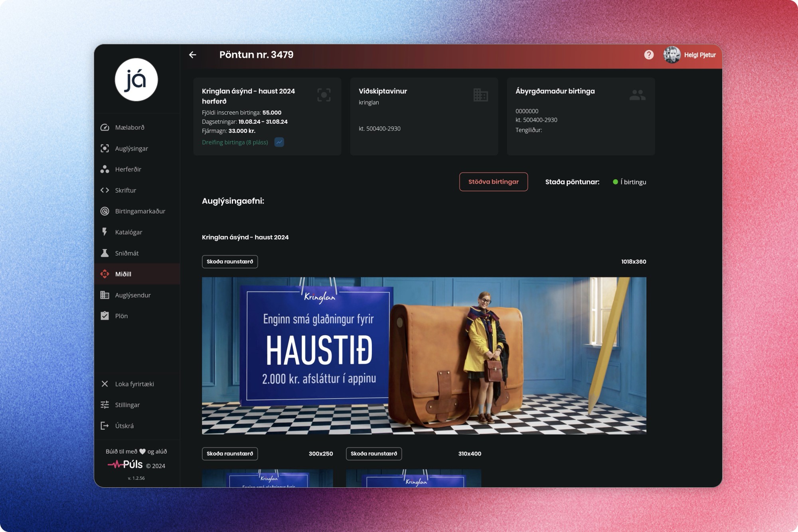Click the Birtingamarkaður target icon
Viewport: 798px width, 532px height.
click(105, 211)
